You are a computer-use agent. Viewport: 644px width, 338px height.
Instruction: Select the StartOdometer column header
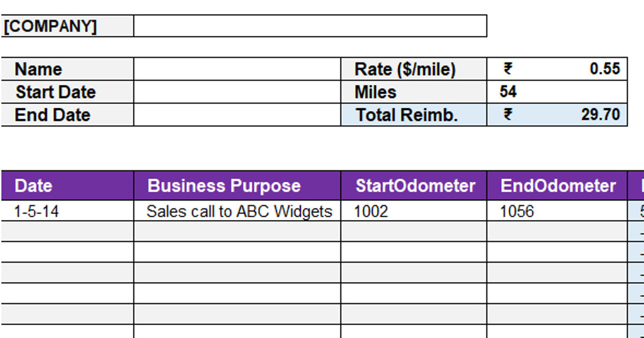point(413,186)
